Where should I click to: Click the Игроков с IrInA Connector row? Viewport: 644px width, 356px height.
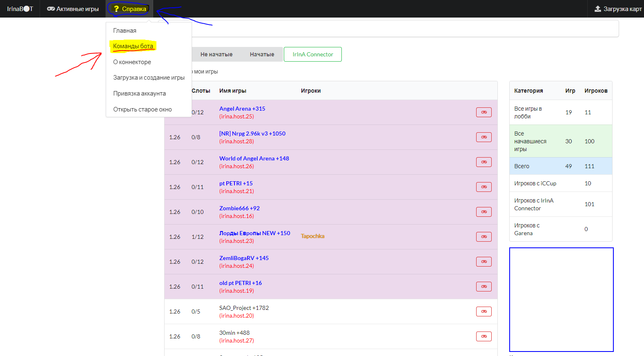(x=561, y=204)
